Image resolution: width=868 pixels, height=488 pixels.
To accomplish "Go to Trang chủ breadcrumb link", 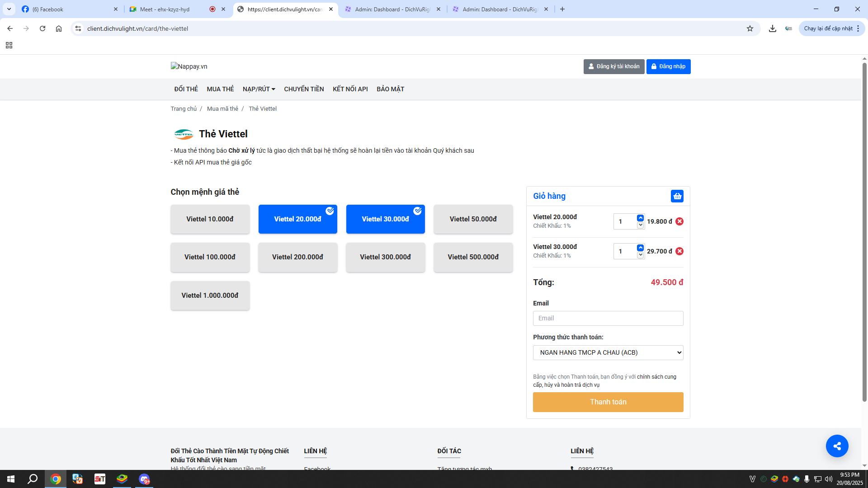I will [184, 109].
